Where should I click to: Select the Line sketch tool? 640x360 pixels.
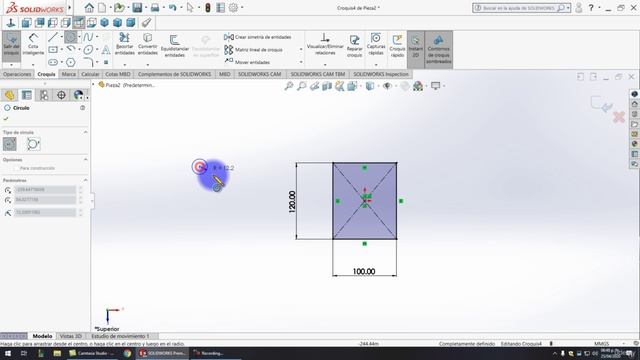point(53,37)
